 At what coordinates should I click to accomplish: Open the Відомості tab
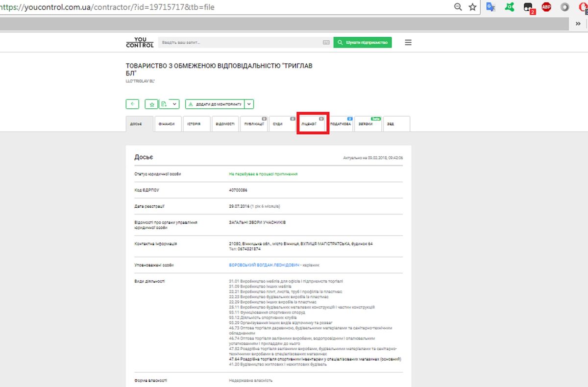pos(225,124)
